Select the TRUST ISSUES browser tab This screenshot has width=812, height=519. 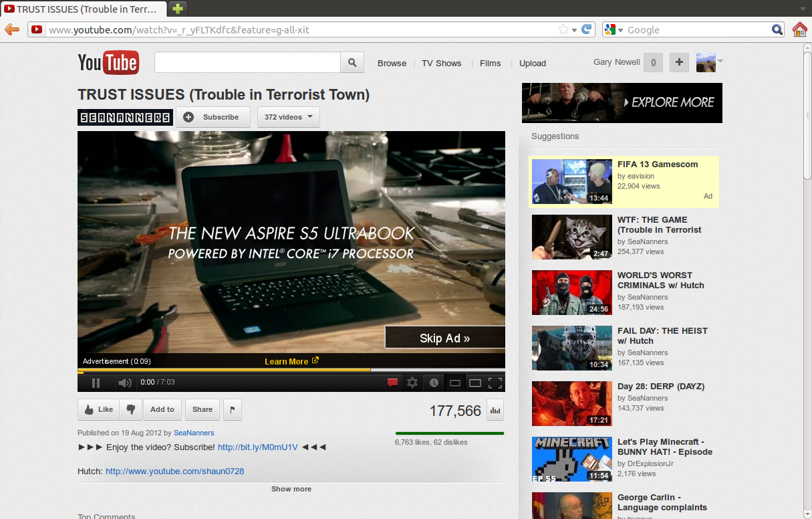coord(83,9)
